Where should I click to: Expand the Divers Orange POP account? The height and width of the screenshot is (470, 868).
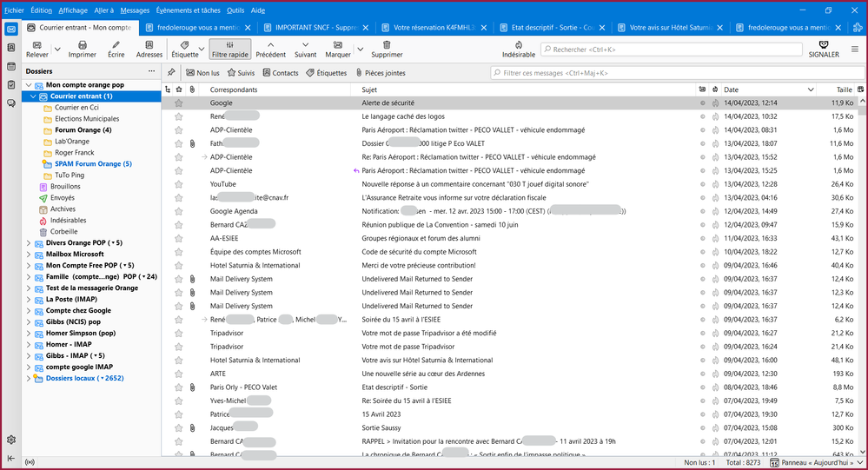pyautogui.click(x=29, y=242)
